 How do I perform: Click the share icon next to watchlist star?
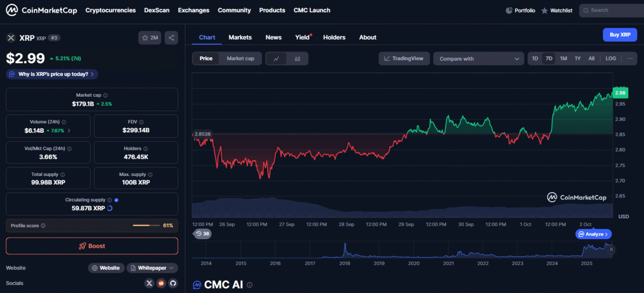(x=171, y=38)
